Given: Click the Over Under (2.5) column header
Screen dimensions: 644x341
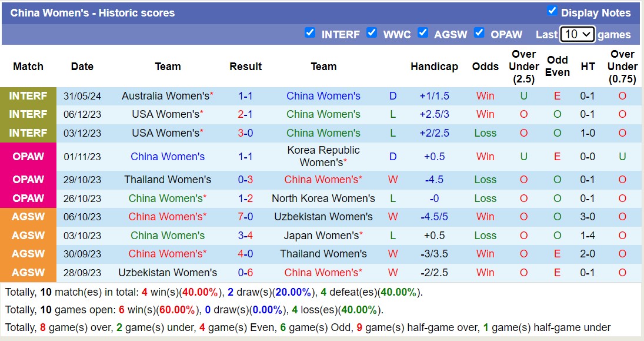Looking at the screenshot, I should pos(523,67).
